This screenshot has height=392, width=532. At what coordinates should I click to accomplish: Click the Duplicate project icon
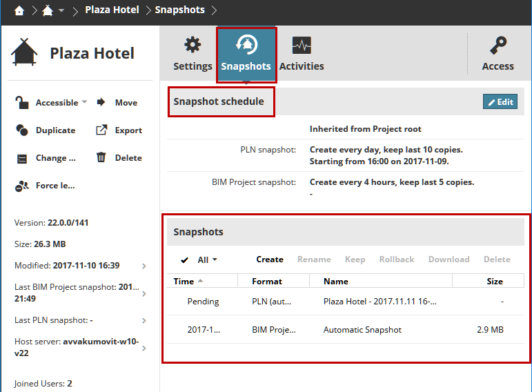(22, 130)
